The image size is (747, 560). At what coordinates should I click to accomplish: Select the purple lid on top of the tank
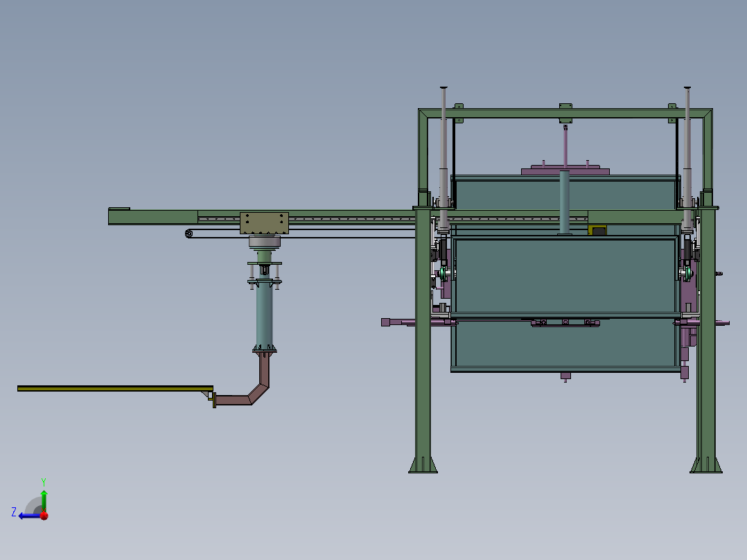[565, 170]
